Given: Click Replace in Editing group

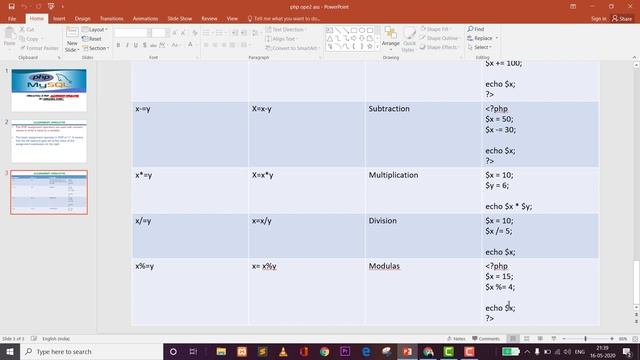Looking at the screenshot, I should (x=483, y=38).
